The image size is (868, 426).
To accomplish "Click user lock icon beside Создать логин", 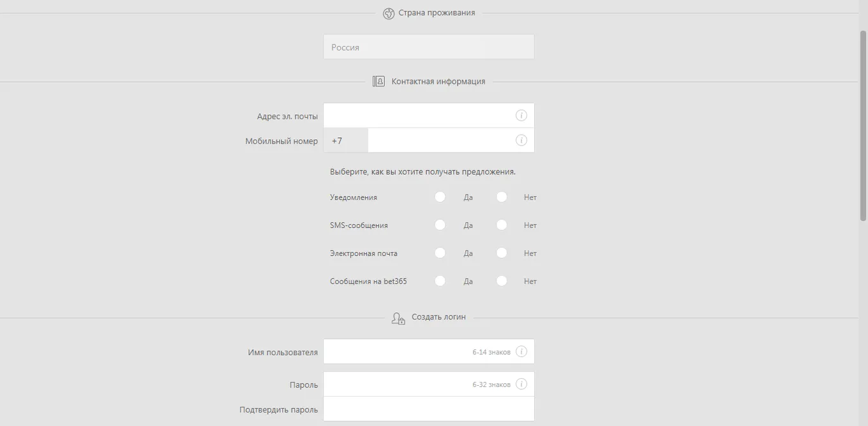I will click(x=398, y=318).
